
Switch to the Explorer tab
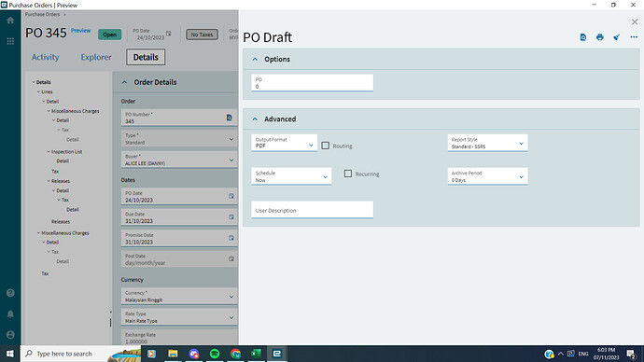tap(96, 57)
